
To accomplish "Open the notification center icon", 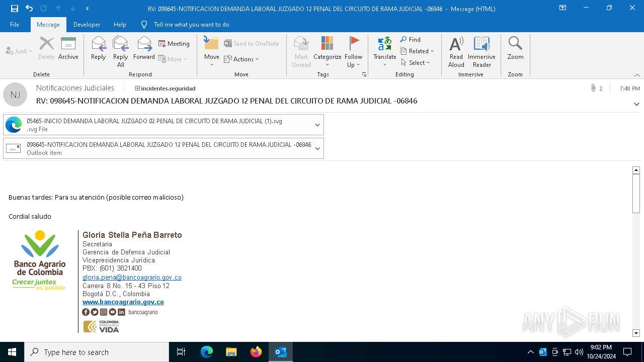I will [627, 352].
